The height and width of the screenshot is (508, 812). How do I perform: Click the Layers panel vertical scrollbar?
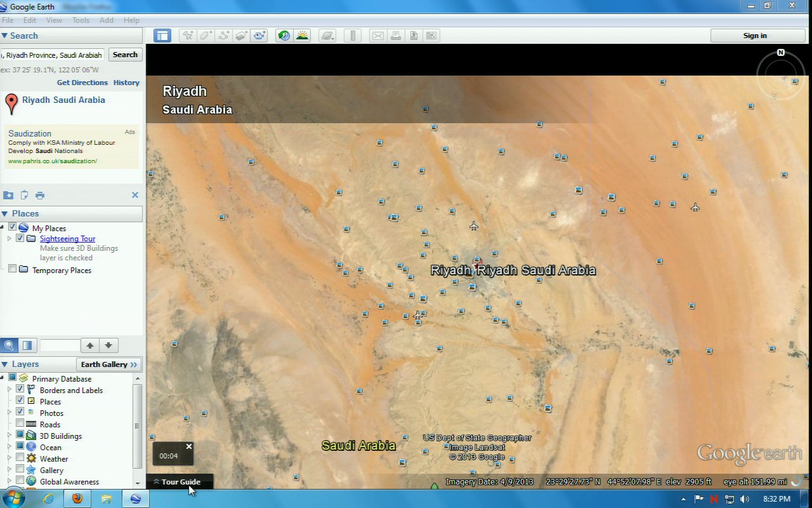pyautogui.click(x=137, y=425)
